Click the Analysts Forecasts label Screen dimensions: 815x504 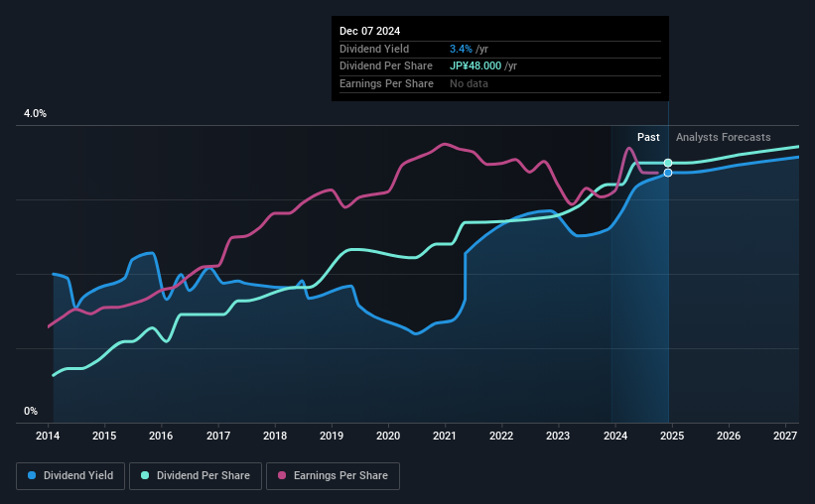click(723, 137)
